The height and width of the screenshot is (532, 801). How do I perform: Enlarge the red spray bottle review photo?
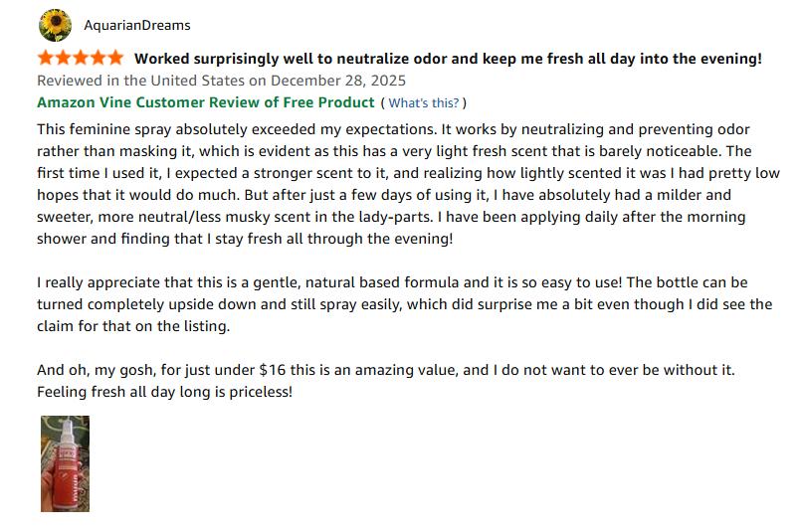pyautogui.click(x=65, y=463)
